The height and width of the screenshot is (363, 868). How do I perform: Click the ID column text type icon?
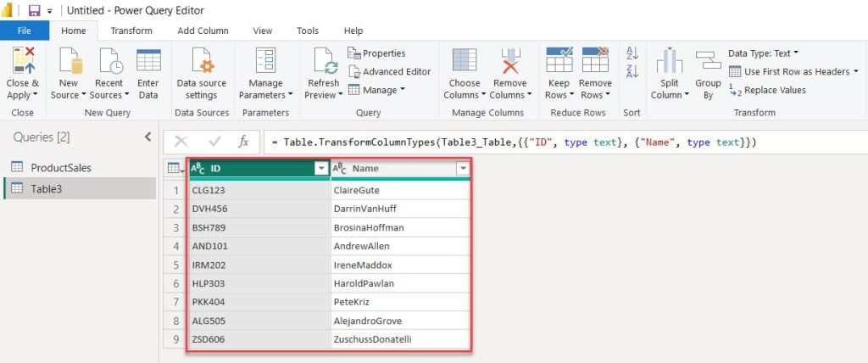point(198,169)
